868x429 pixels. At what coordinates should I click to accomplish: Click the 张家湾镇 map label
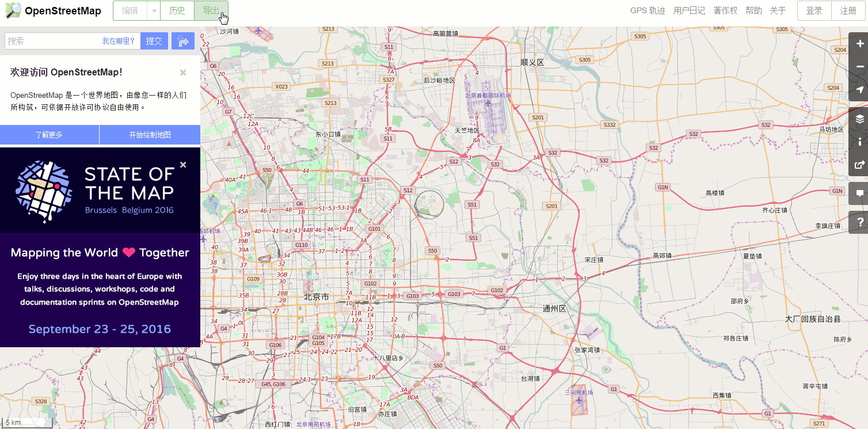(x=587, y=350)
